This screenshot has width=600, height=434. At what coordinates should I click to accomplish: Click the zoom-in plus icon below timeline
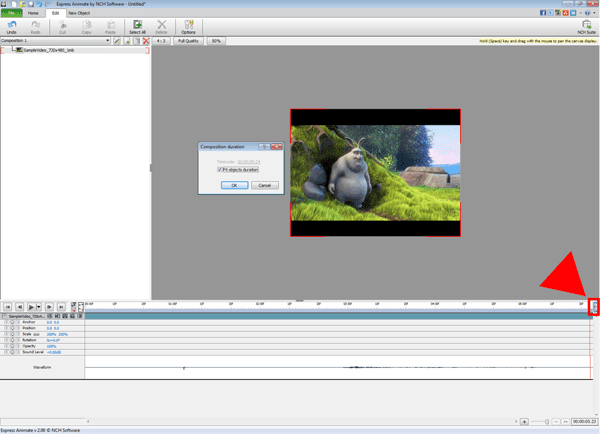click(524, 422)
